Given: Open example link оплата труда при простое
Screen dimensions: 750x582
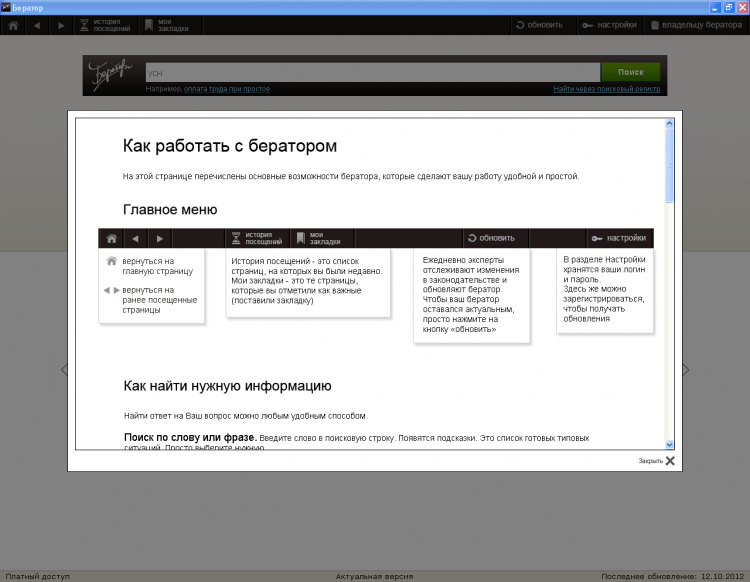Looking at the screenshot, I should 227,89.
